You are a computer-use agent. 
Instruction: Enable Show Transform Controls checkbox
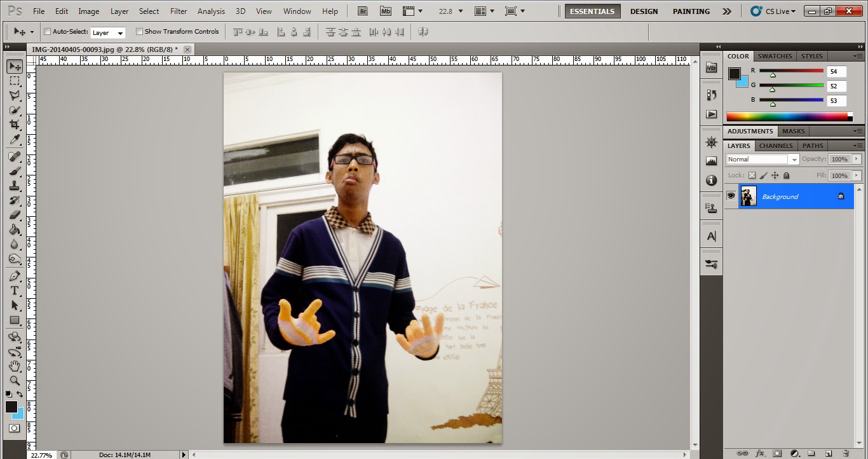coord(139,32)
